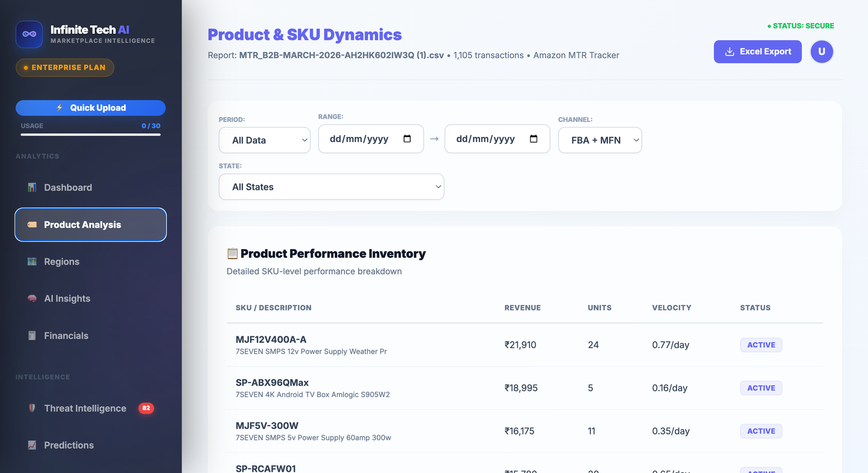Click the Status column header
The width and height of the screenshot is (868, 473).
755,308
